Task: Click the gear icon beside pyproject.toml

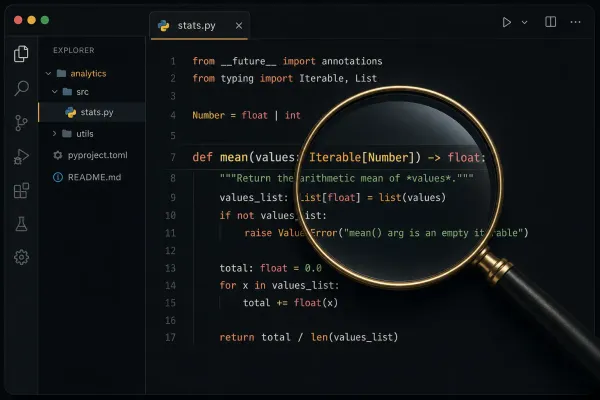Action: point(58,155)
